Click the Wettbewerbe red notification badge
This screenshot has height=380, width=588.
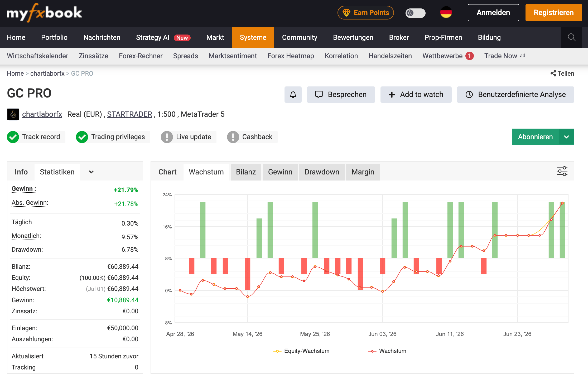pos(470,56)
